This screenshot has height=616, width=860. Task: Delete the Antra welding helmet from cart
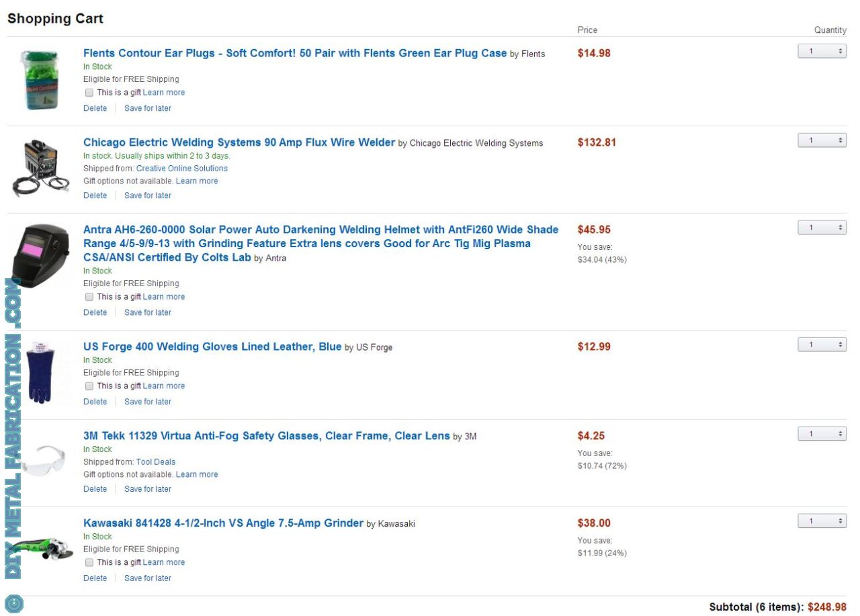[x=95, y=312]
